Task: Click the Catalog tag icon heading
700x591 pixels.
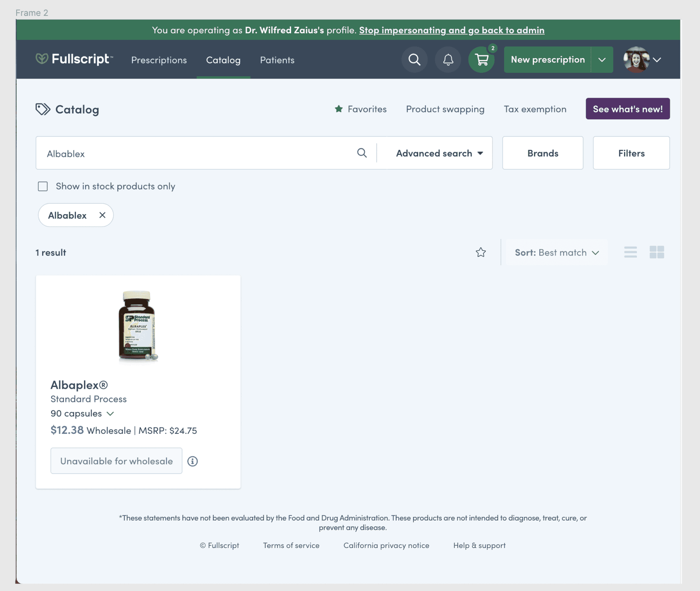Action: [x=43, y=109]
